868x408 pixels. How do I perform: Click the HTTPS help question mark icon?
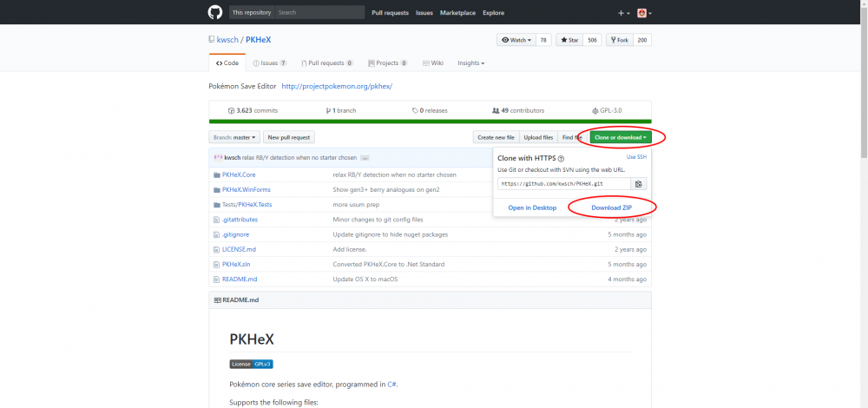pyautogui.click(x=562, y=159)
